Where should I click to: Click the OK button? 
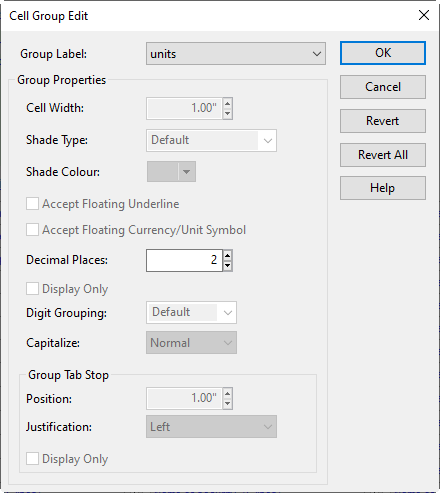383,53
